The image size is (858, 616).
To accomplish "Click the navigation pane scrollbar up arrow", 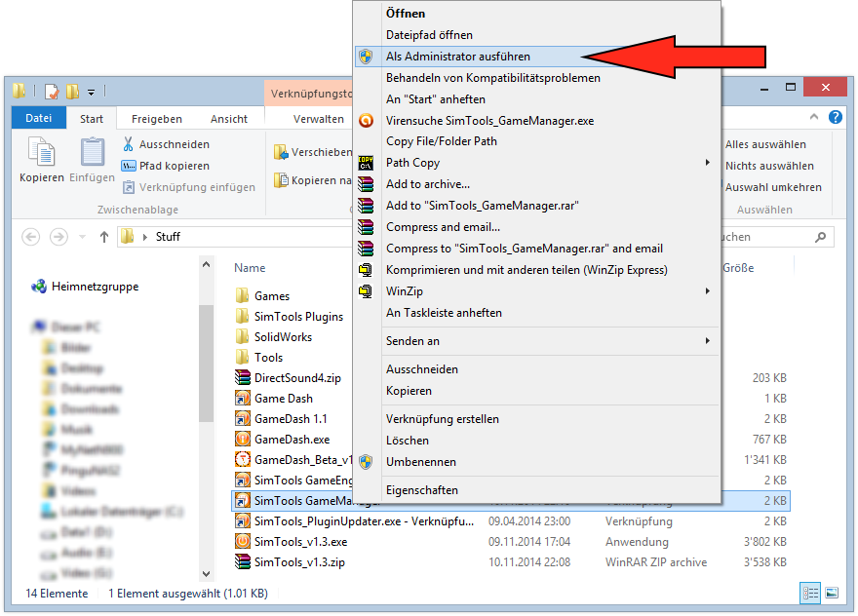I will 206,265.
